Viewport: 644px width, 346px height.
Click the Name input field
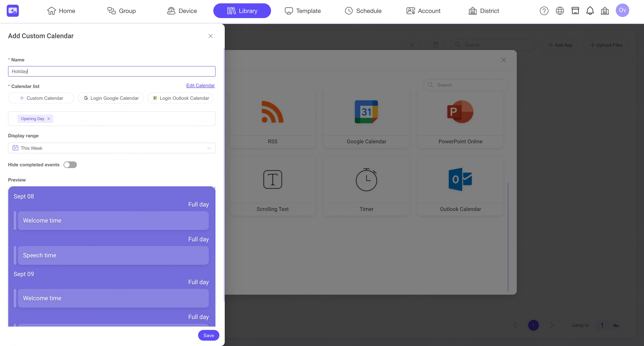tap(112, 71)
